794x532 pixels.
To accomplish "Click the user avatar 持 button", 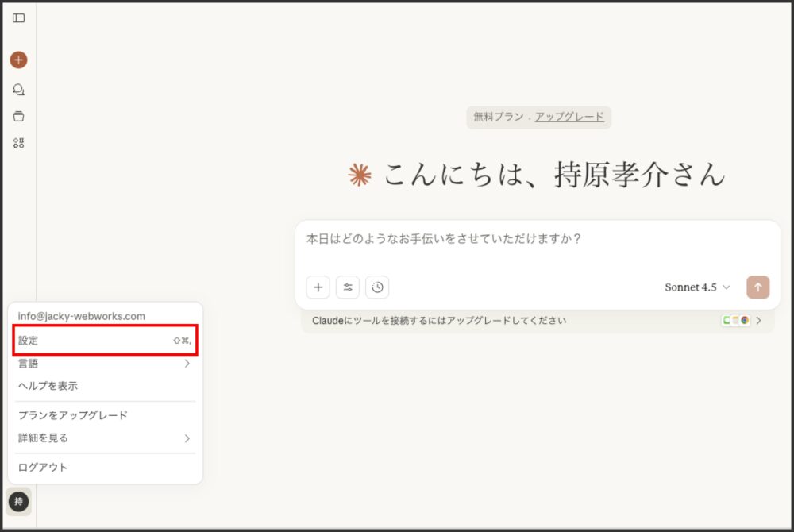I will pos(18,501).
